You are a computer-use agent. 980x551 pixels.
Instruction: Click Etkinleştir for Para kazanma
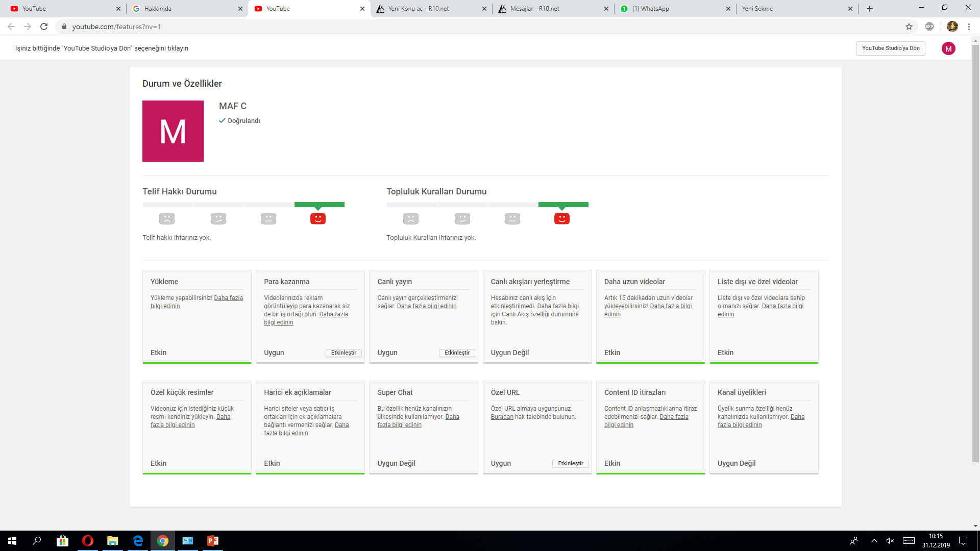(x=344, y=353)
